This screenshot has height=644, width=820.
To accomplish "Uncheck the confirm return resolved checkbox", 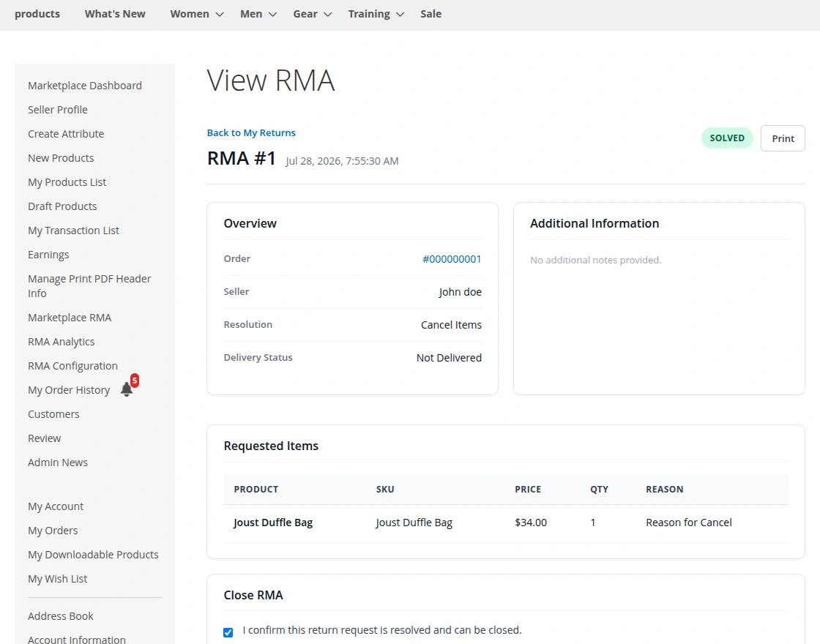I will [228, 632].
